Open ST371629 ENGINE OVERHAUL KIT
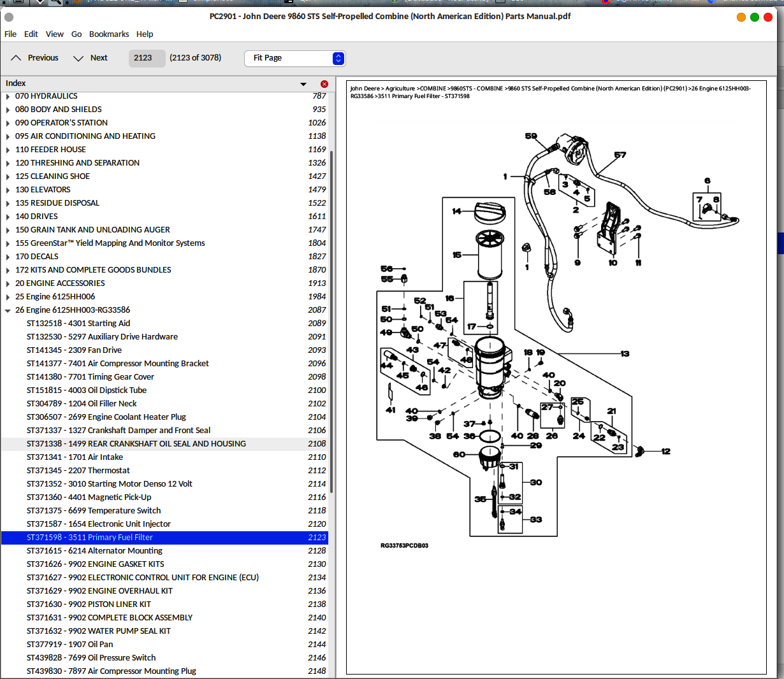 pyautogui.click(x=164, y=591)
